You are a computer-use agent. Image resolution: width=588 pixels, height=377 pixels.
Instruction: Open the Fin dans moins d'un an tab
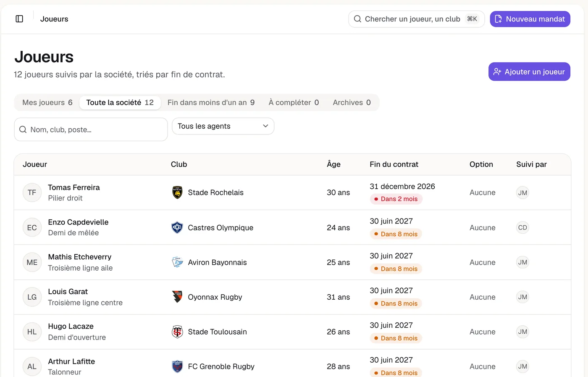[211, 103]
